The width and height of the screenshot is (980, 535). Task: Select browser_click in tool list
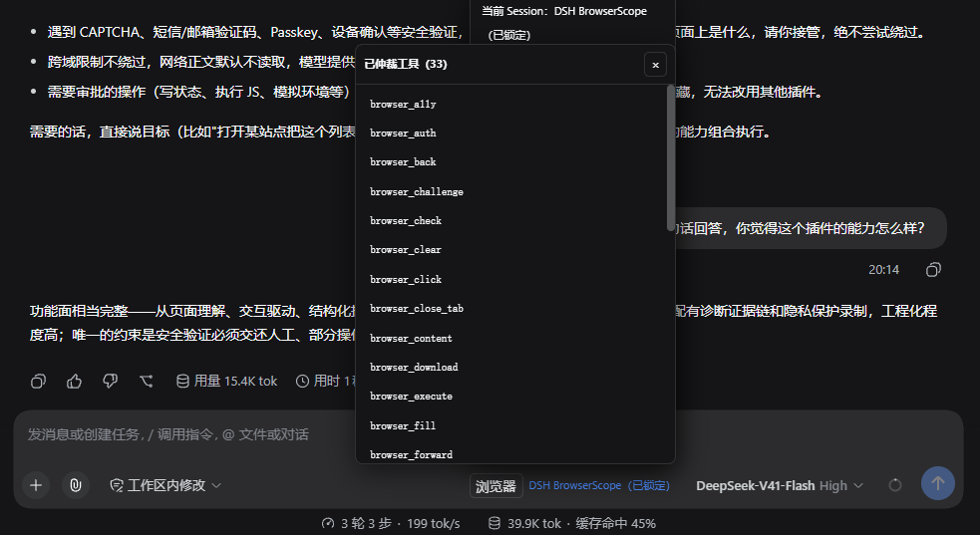tap(406, 279)
